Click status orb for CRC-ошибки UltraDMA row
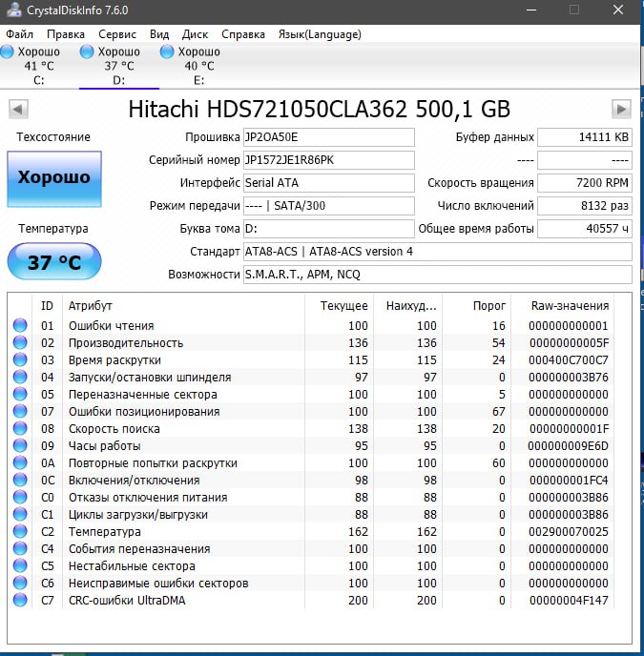Image resolution: width=644 pixels, height=656 pixels. (x=20, y=600)
